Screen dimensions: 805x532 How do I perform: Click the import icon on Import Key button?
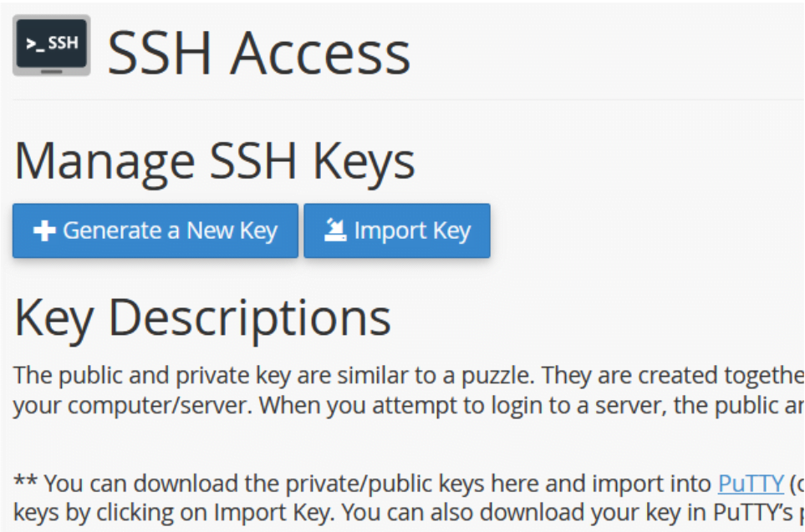click(x=336, y=230)
